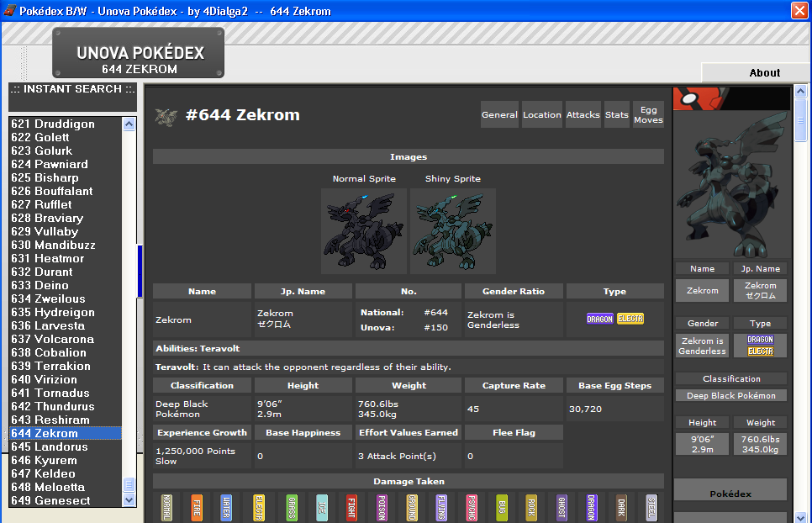The height and width of the screenshot is (523, 812).
Task: Select 621 Druddigon in the list
Action: pyautogui.click(x=66, y=124)
